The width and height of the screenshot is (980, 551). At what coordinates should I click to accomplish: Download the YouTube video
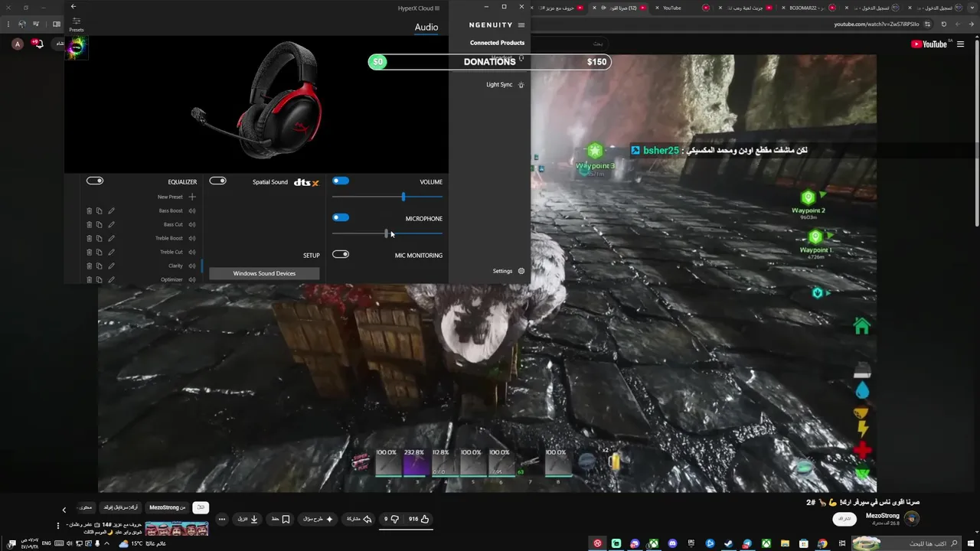pos(247,519)
